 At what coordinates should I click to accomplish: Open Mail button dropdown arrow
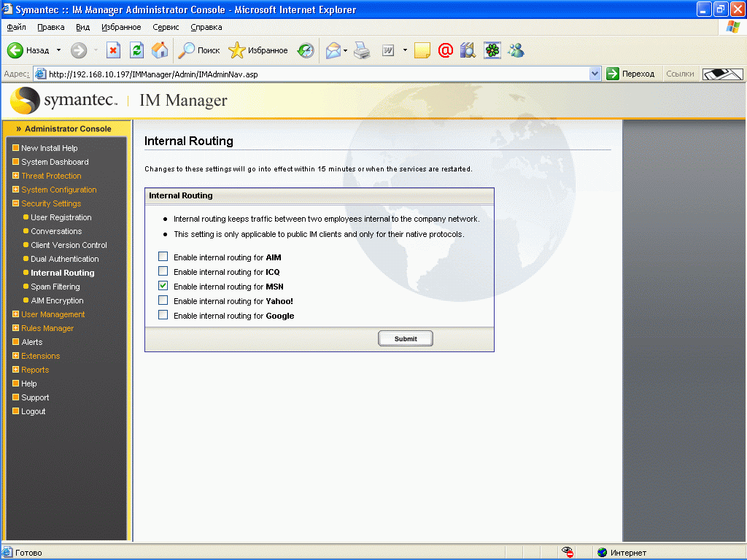[x=345, y=50]
